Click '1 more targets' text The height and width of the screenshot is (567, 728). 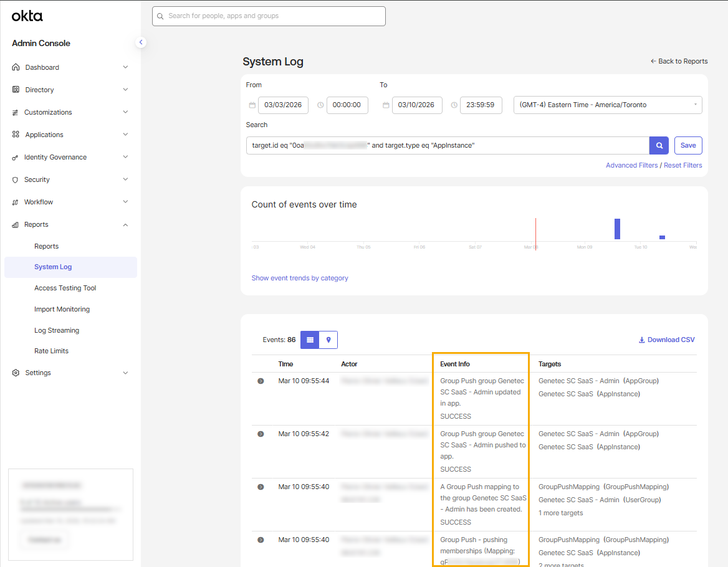[x=560, y=513]
